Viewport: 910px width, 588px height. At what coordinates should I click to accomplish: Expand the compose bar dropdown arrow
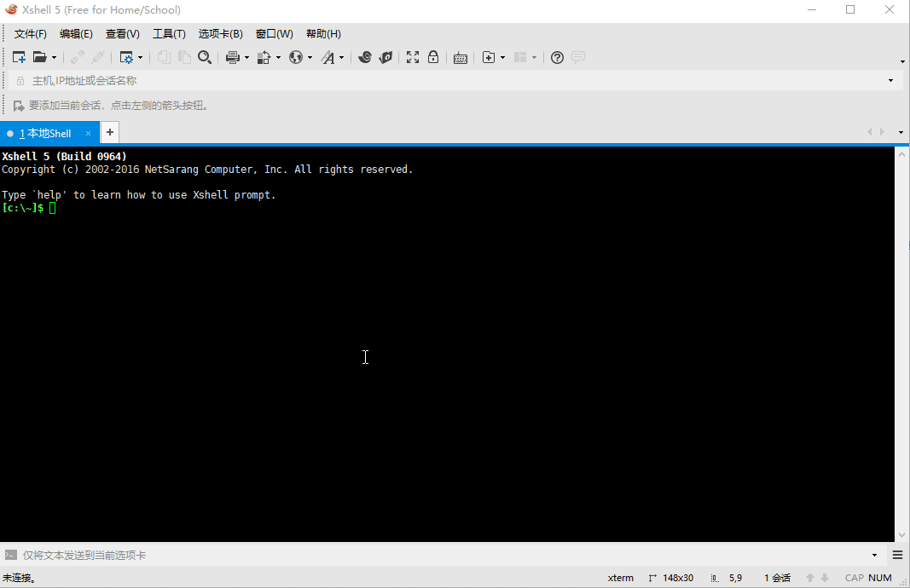coord(874,555)
